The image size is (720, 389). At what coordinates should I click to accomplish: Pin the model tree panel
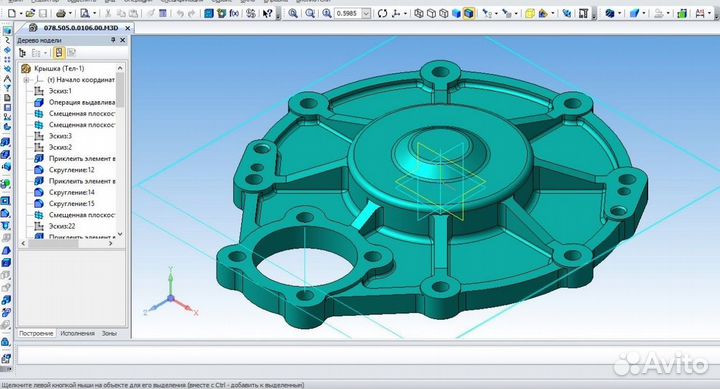pyautogui.click(x=113, y=40)
